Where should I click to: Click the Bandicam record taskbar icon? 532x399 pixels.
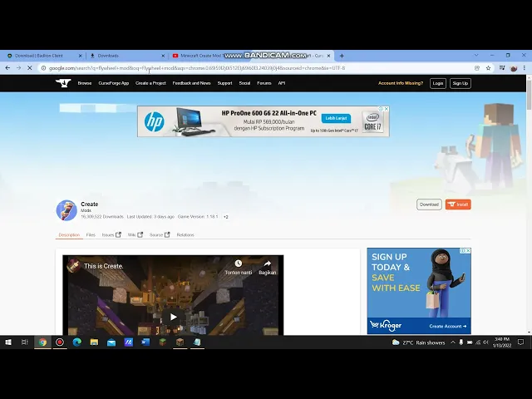pyautogui.click(x=60, y=342)
